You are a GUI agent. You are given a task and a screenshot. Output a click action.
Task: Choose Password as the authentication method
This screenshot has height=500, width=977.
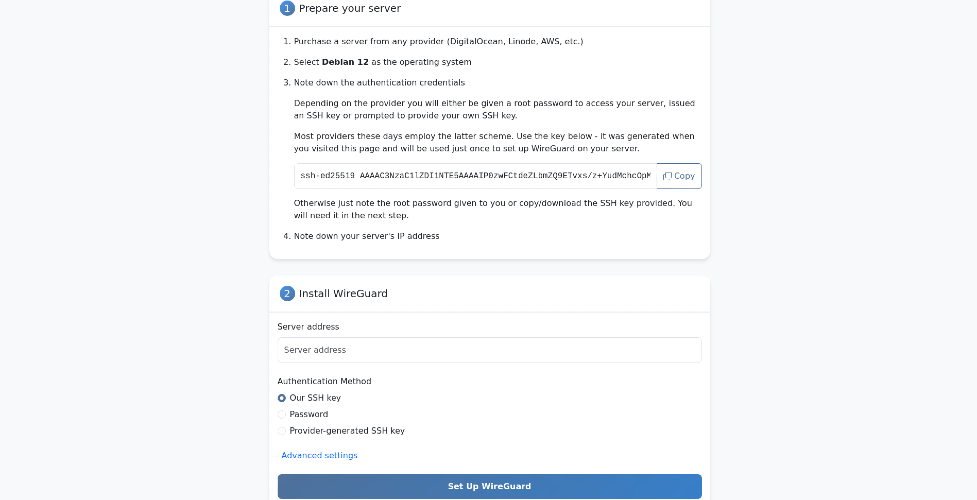click(x=282, y=415)
